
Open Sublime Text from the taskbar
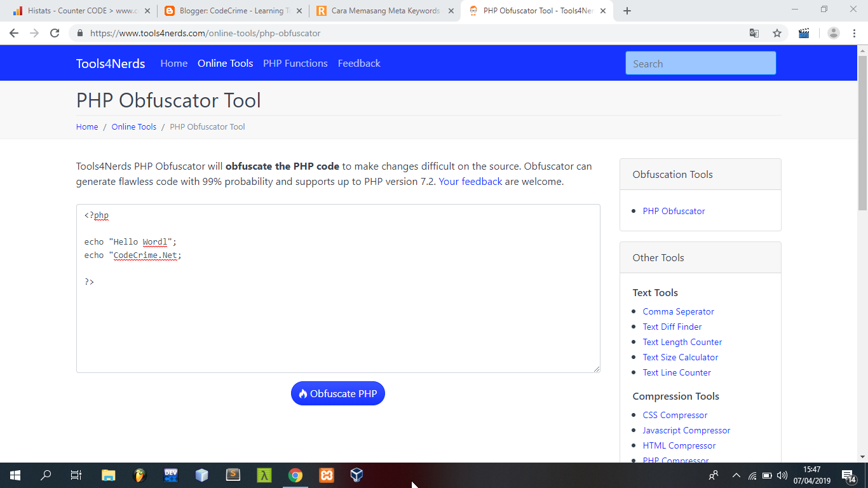[x=233, y=475]
